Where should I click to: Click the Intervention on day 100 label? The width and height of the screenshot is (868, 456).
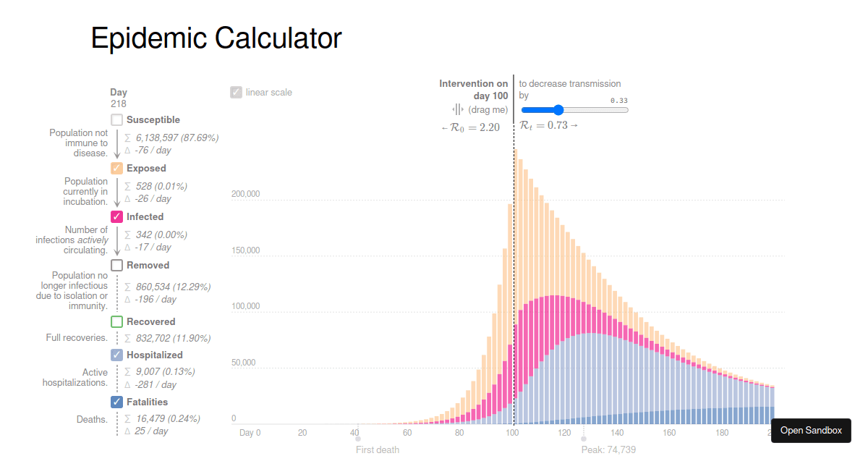point(474,90)
